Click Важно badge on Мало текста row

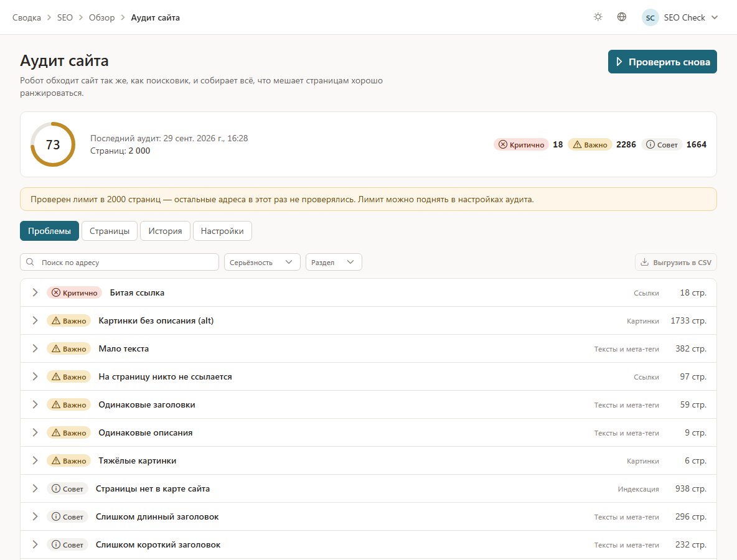tap(68, 348)
